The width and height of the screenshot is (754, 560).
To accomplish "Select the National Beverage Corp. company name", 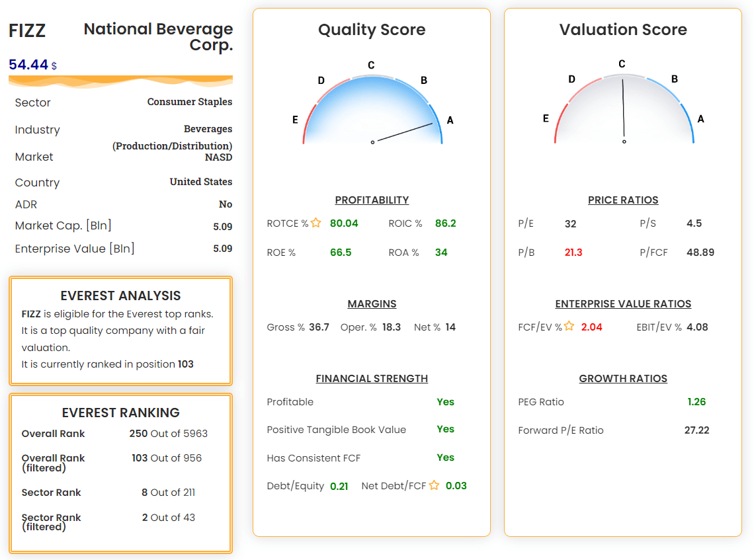I will point(158,36).
